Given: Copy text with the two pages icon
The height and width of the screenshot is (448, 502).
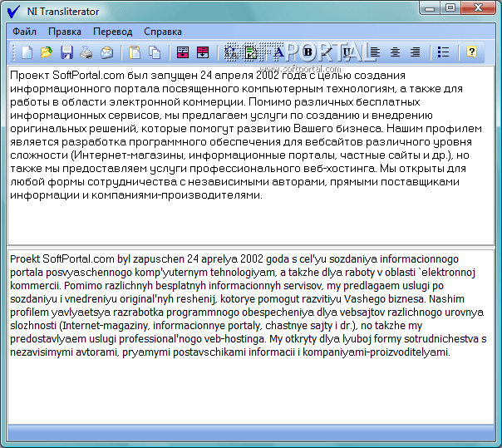Looking at the screenshot, I should [155, 52].
